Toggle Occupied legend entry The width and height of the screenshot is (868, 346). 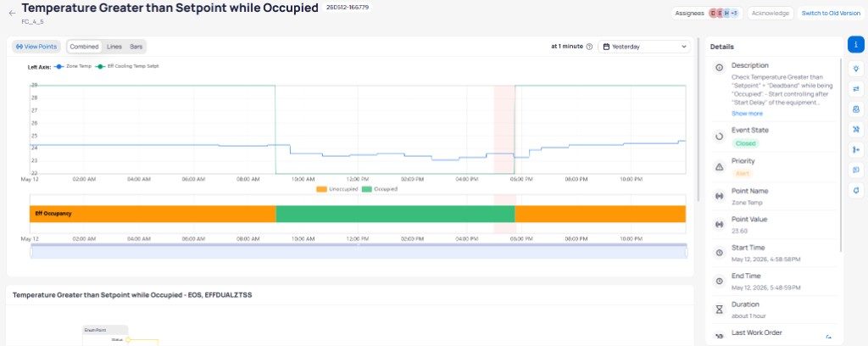coord(380,189)
